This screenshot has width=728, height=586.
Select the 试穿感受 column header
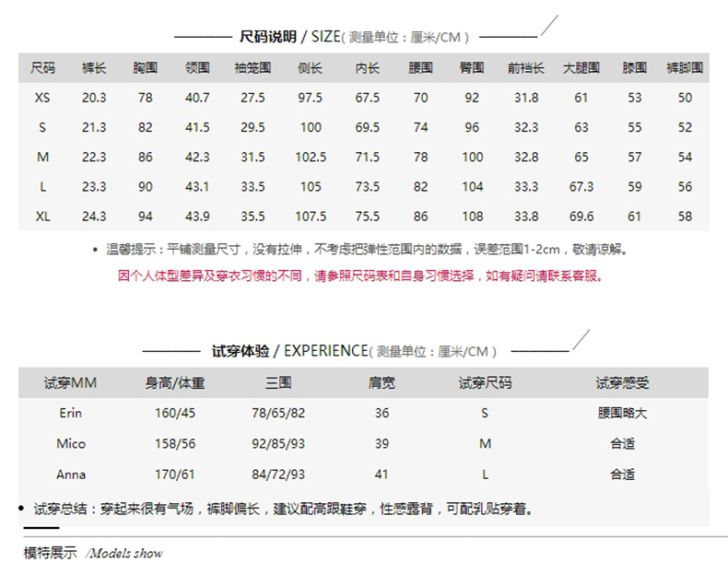[622, 382]
